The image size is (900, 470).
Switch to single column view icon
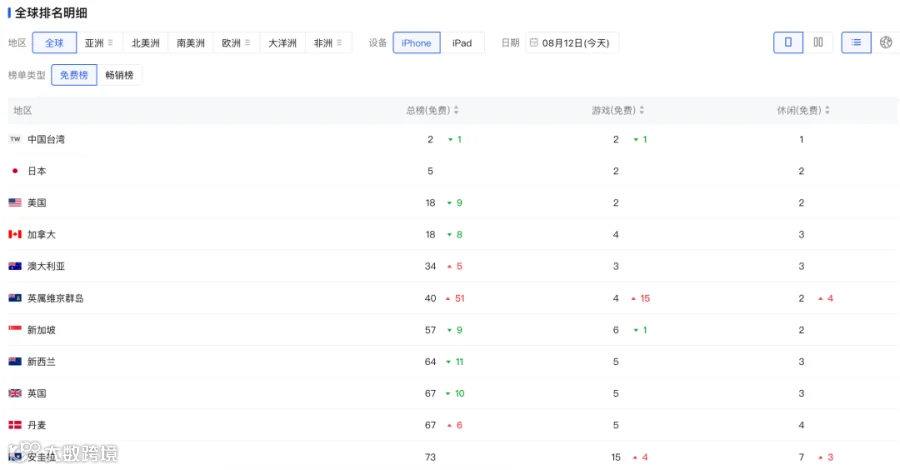coord(788,42)
